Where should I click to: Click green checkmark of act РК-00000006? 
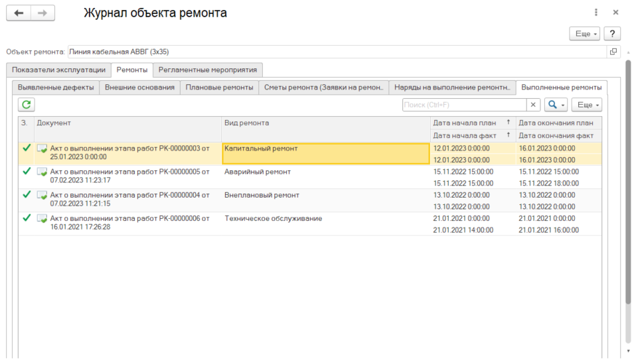point(27,218)
